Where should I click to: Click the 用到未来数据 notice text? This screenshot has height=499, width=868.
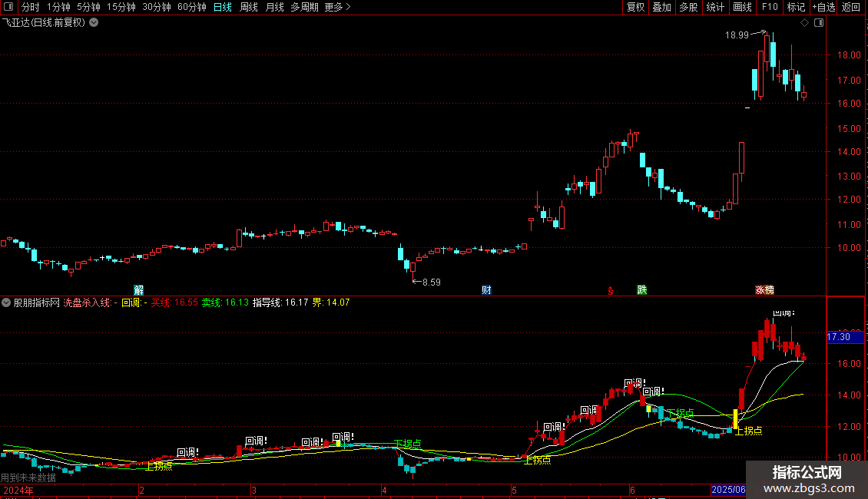tap(28, 478)
